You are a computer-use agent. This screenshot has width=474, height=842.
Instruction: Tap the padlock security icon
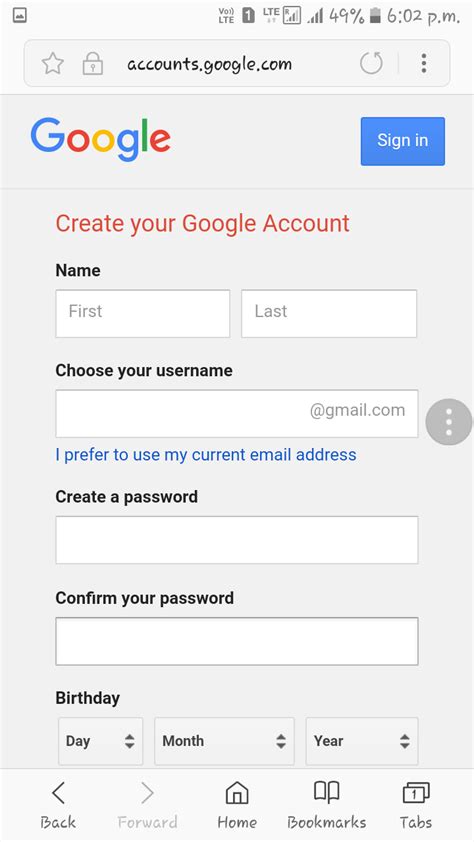point(92,64)
